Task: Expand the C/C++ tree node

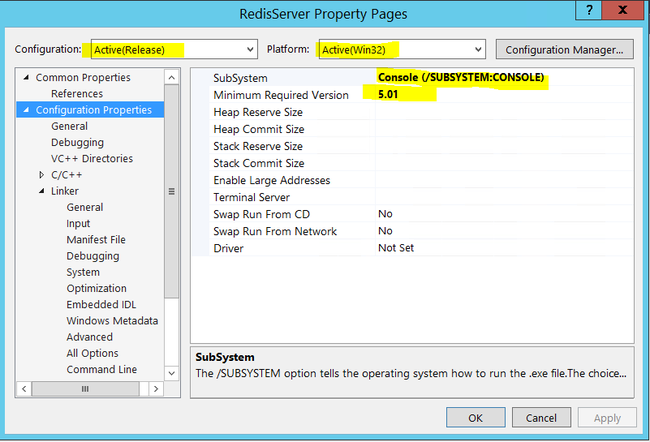Action: tap(41, 175)
